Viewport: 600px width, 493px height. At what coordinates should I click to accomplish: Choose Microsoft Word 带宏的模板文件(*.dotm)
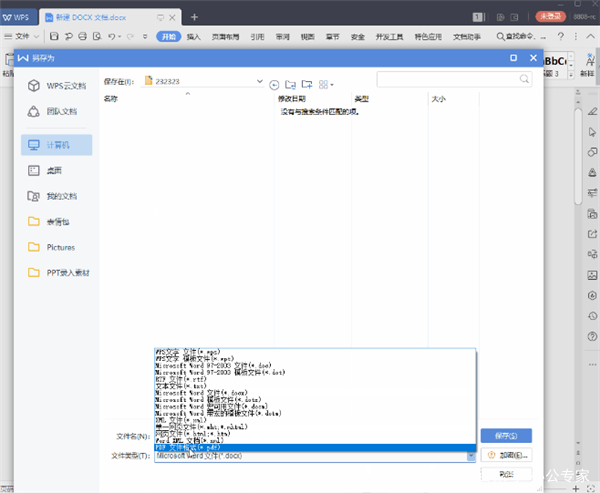(x=315, y=413)
